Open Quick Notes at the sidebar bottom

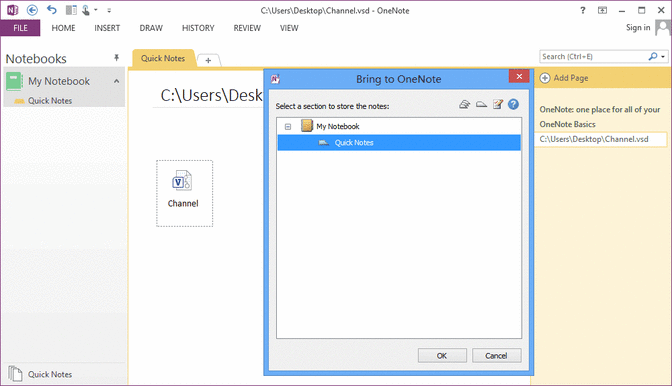click(x=50, y=374)
